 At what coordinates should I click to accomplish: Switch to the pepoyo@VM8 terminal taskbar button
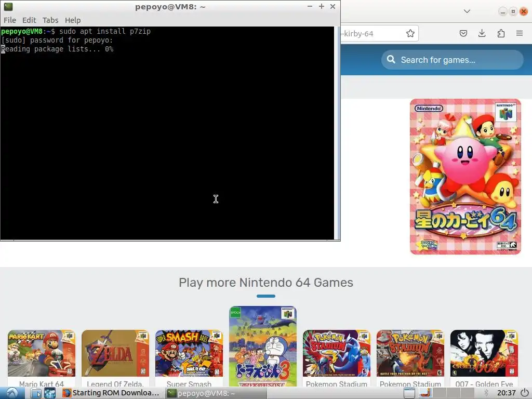(216, 393)
